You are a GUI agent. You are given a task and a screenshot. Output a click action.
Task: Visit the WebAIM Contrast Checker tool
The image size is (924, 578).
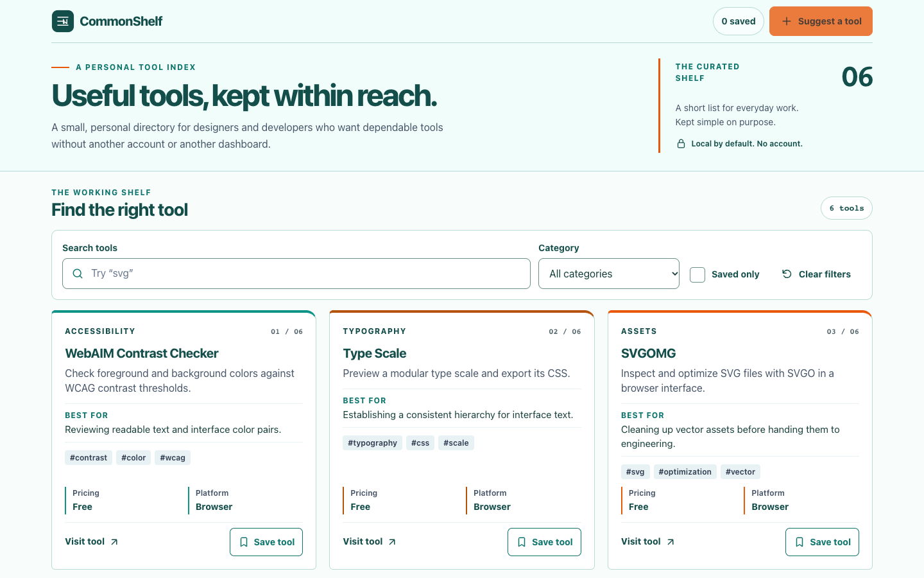pos(92,541)
